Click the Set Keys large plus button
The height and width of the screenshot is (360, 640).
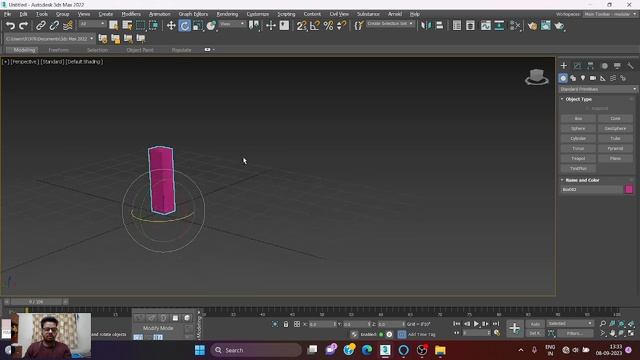tap(515, 328)
